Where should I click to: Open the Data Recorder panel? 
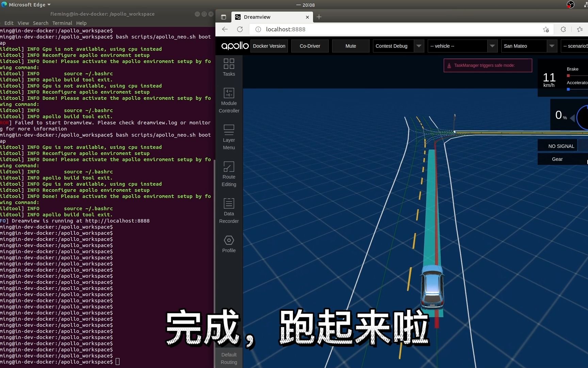[229, 211]
